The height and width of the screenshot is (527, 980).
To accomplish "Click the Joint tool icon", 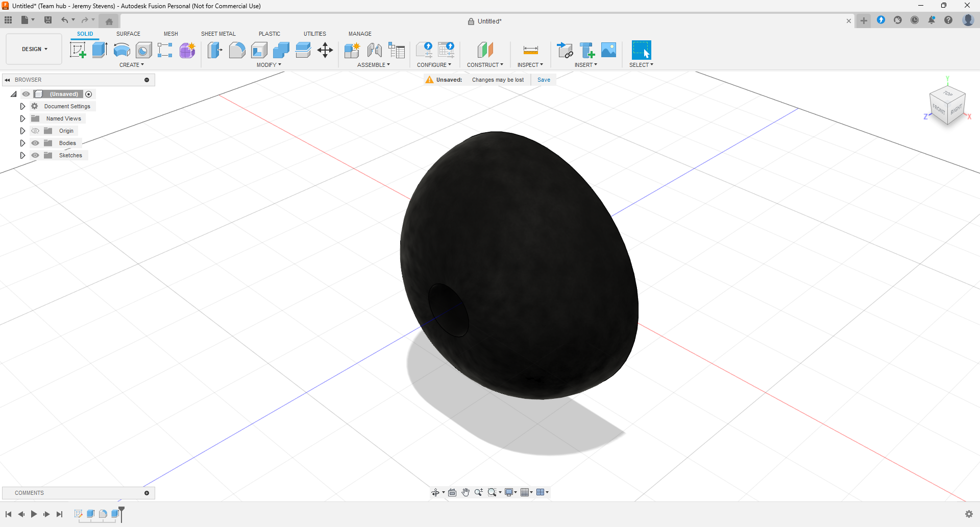I will pyautogui.click(x=375, y=50).
